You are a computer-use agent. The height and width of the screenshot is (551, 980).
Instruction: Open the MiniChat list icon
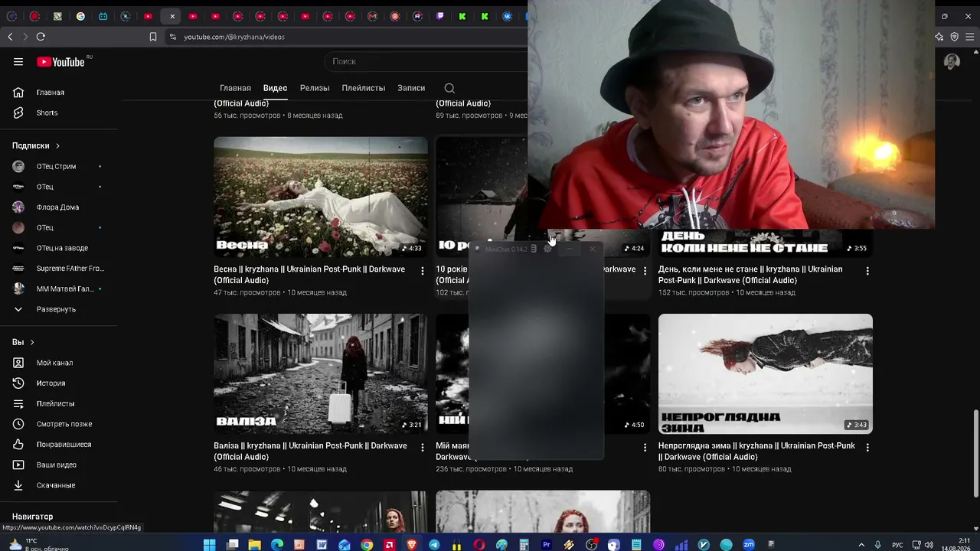[534, 249]
